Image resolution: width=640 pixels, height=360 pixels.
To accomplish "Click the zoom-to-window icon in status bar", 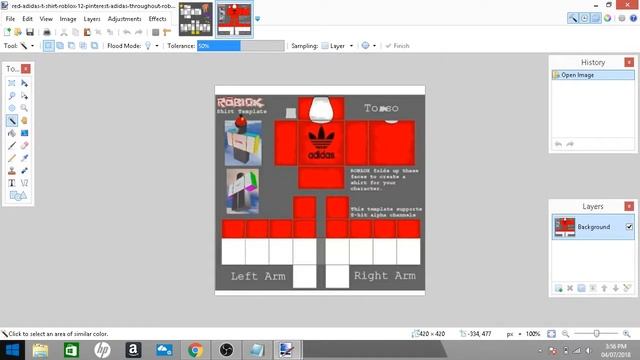I will tap(551, 334).
